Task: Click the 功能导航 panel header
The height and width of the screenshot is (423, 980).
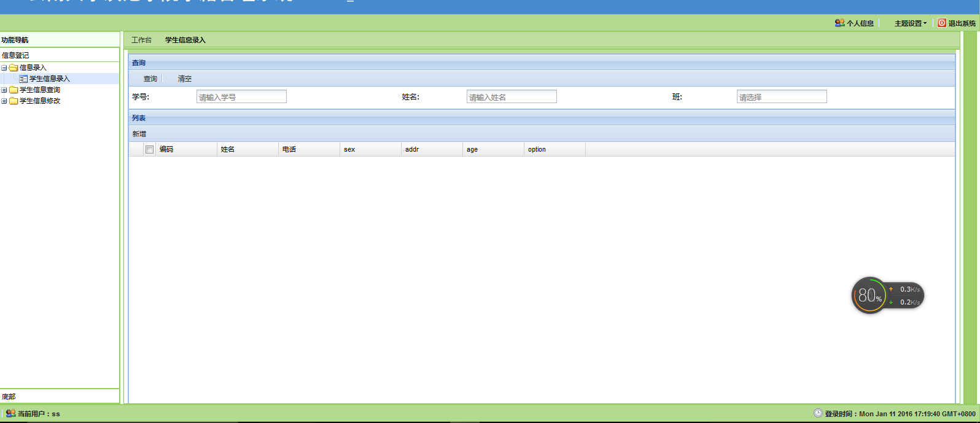Action: click(x=60, y=40)
